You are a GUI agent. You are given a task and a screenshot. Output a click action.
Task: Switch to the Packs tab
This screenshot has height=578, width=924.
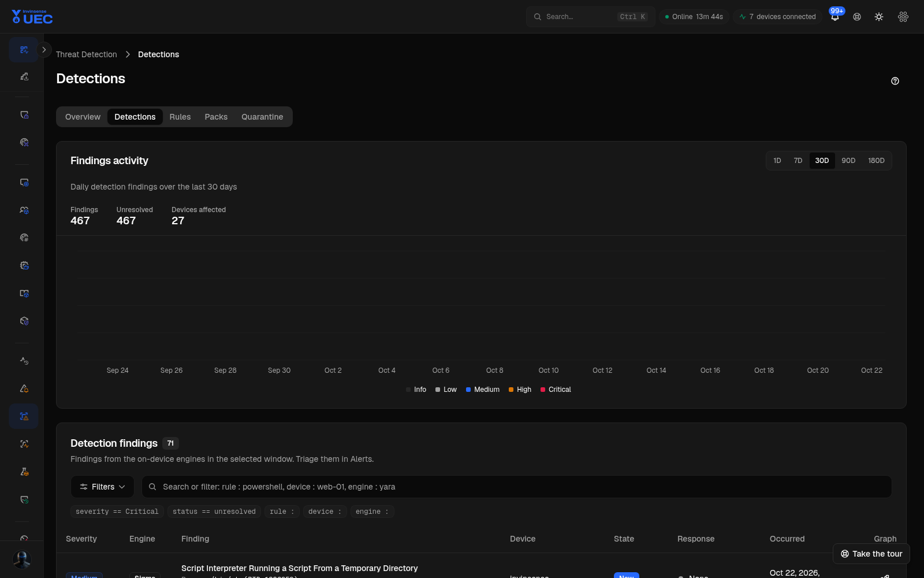pyautogui.click(x=216, y=117)
